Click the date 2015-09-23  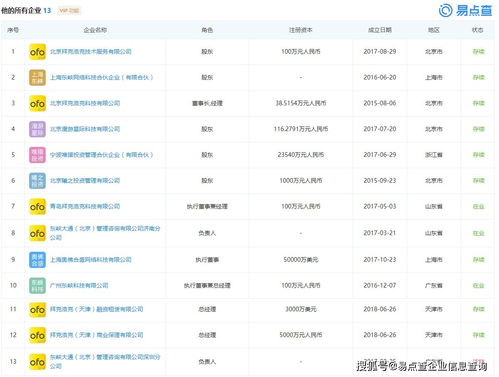tap(380, 181)
